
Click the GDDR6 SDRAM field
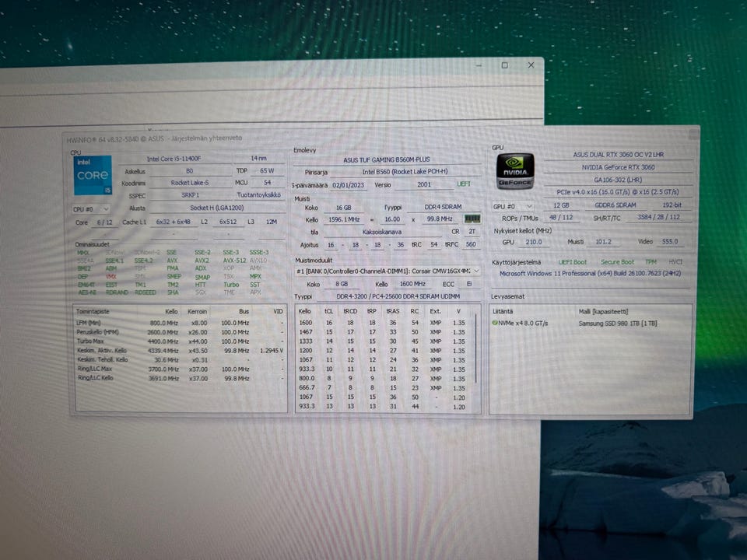point(615,205)
